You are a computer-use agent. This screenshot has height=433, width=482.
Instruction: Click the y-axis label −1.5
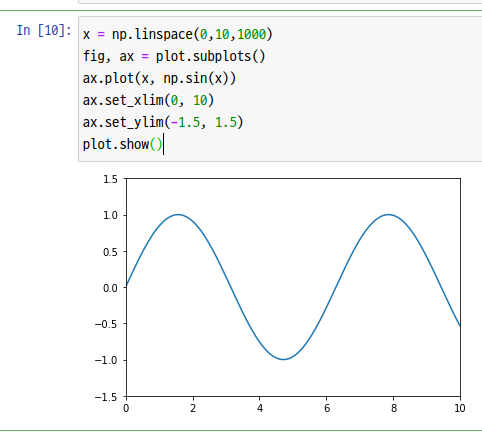pos(106,397)
